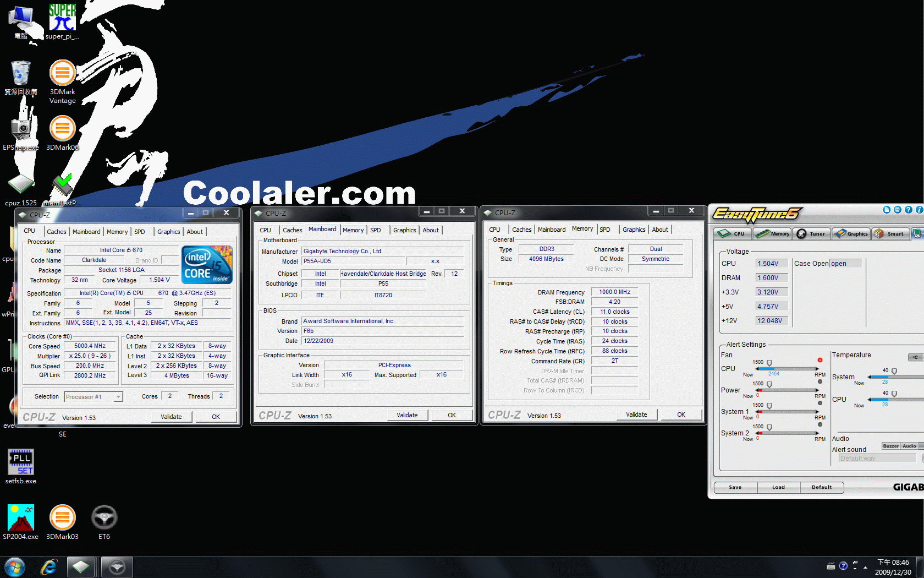The image size is (924, 578).
Task: Launch Internet Explorer from the taskbar
Action: [49, 567]
